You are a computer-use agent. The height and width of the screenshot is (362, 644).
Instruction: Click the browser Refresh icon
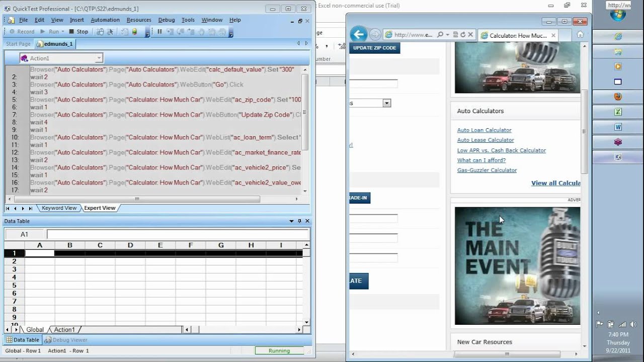click(x=463, y=35)
